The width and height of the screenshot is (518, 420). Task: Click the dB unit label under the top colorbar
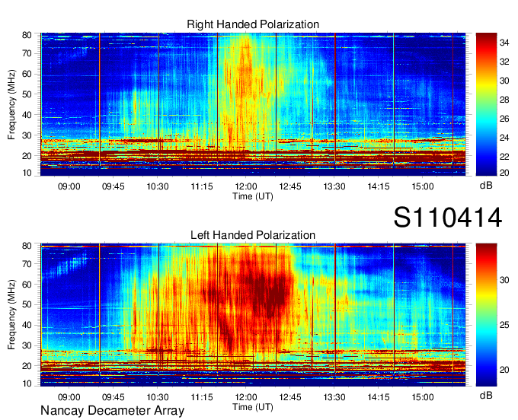(486, 186)
